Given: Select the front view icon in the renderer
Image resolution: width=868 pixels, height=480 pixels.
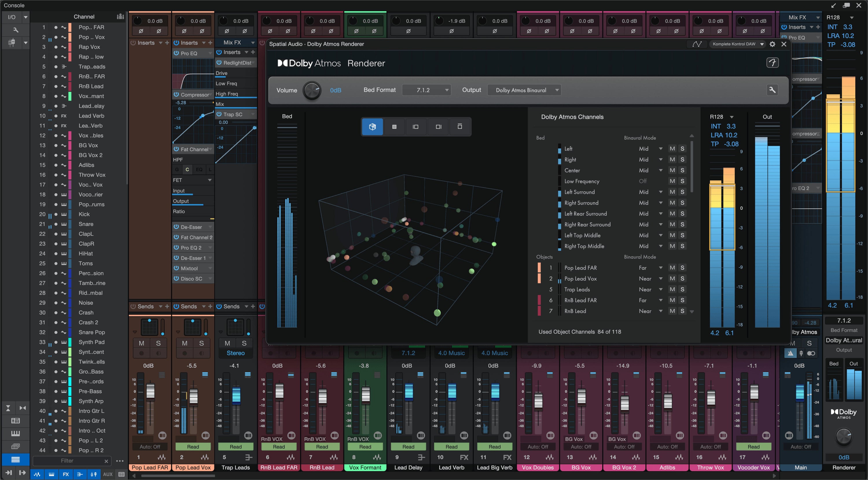Looking at the screenshot, I should pos(394,127).
